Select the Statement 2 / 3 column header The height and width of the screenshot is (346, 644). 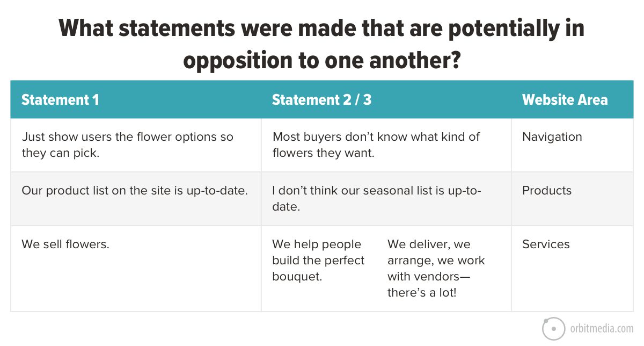[x=321, y=99]
